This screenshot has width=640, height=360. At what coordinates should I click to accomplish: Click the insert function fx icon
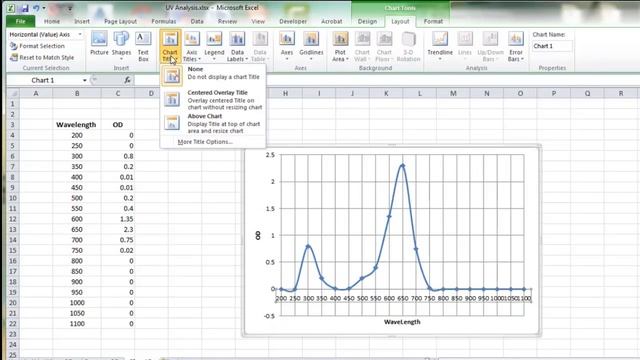pos(127,80)
